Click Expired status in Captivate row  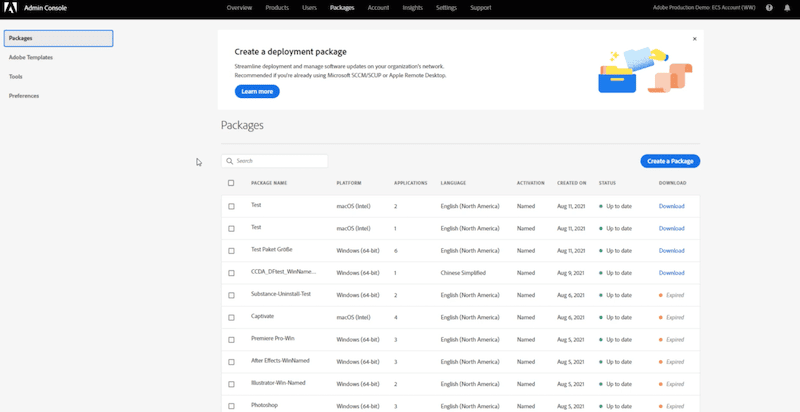tap(671, 318)
